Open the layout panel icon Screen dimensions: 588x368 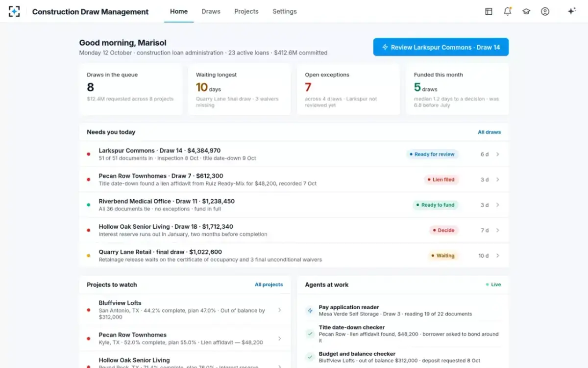pyautogui.click(x=489, y=11)
